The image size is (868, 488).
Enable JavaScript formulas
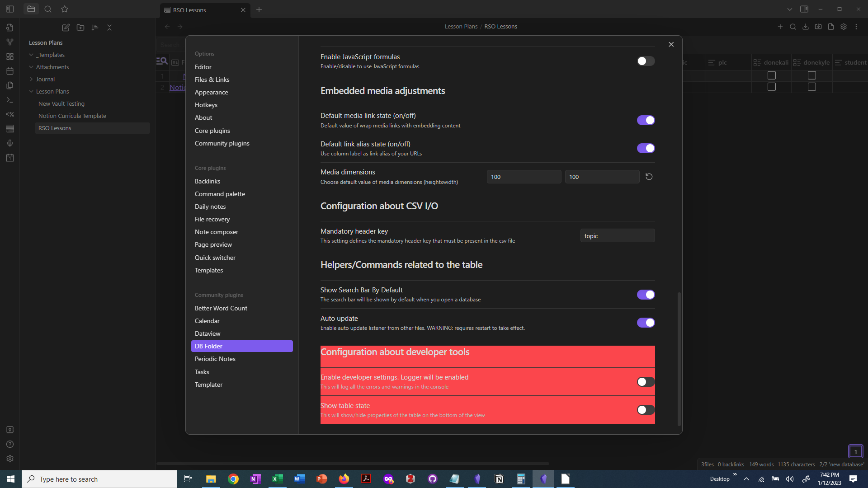pos(646,61)
